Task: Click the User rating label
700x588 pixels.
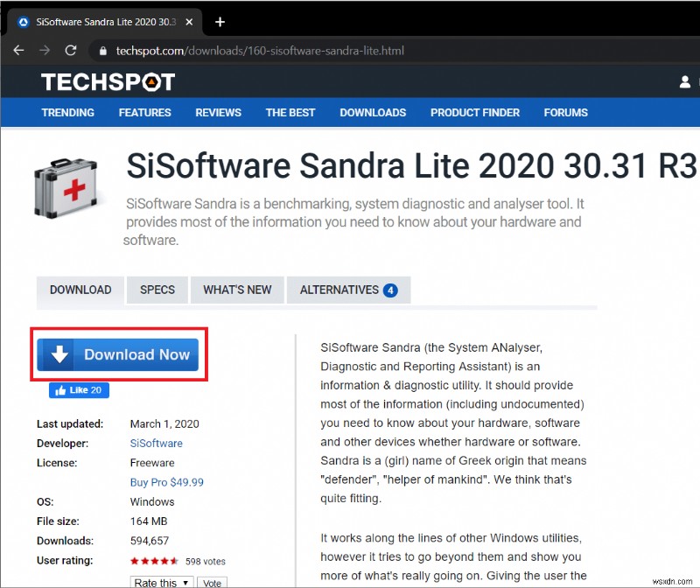Action: (x=65, y=560)
